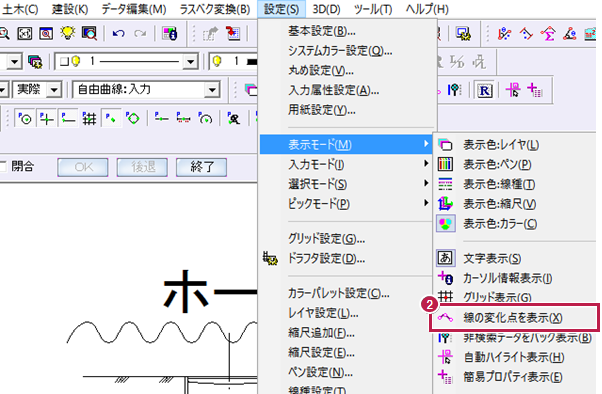Click the 終了 button
Viewport: 602px width, 394px height.
(202, 167)
